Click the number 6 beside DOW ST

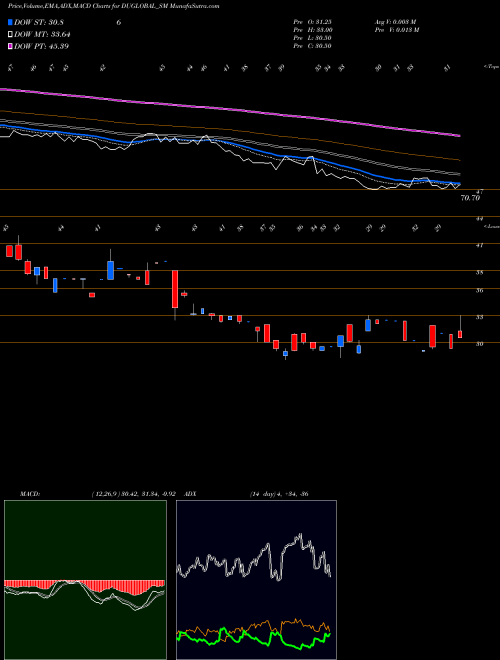click(x=119, y=22)
